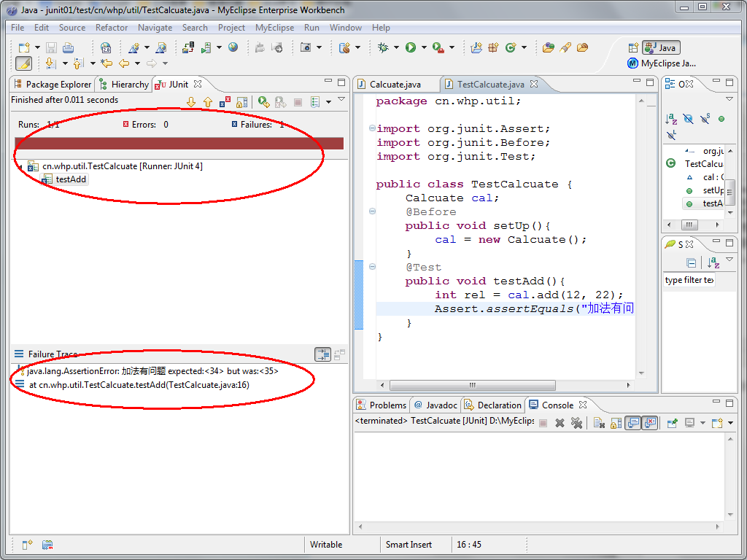Screen dimensions: 747x560
Task: Rerun test in JUnit view
Action: (263, 102)
